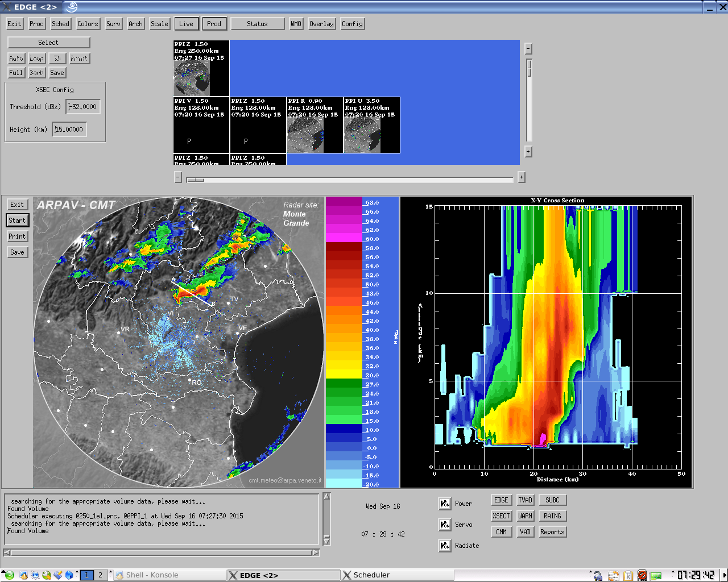728x582 pixels.
Task: Open the Scale menu
Action: [x=159, y=24]
